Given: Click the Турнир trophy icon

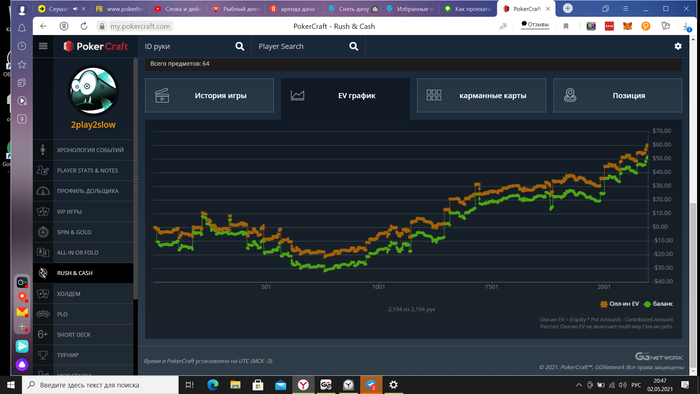Looking at the screenshot, I should pyautogui.click(x=43, y=355).
